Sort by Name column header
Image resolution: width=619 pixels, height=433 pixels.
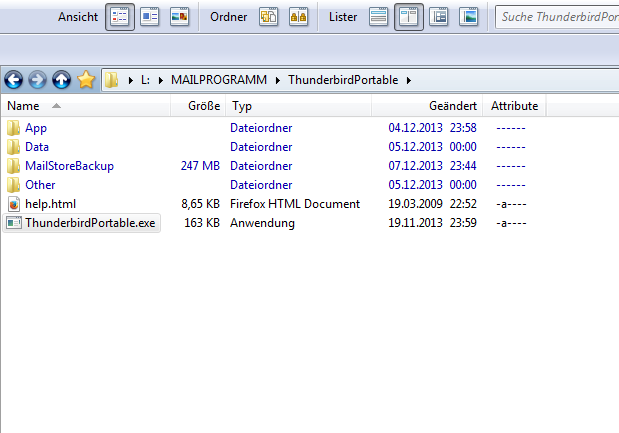tap(86, 106)
